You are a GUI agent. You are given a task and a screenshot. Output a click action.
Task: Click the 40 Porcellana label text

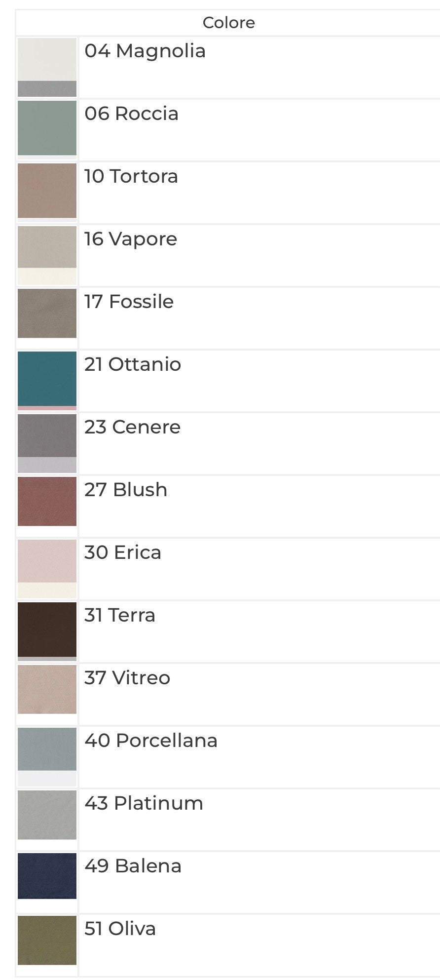[150, 741]
